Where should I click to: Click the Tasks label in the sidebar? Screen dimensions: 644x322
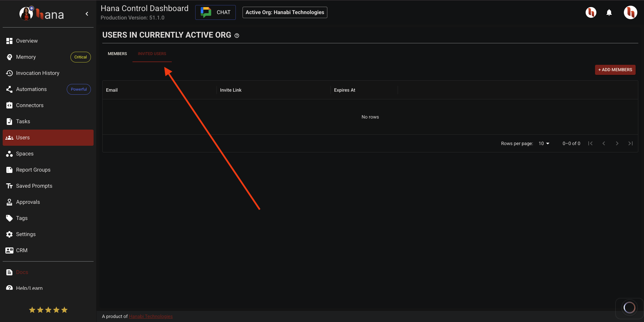point(23,122)
